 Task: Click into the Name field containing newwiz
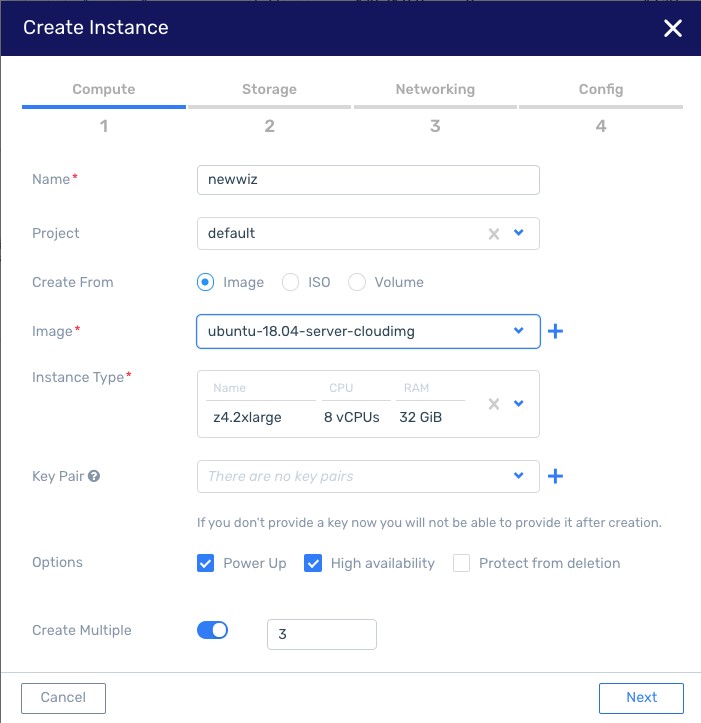[368, 180]
